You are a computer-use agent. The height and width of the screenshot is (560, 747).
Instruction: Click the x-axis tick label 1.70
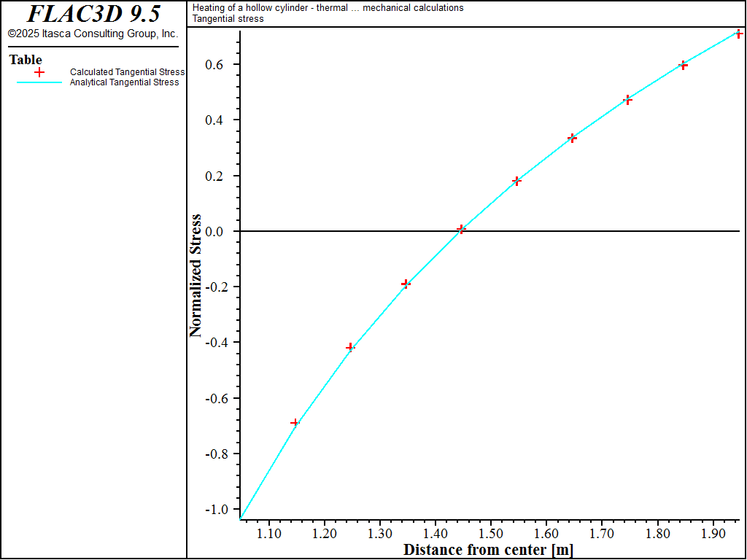tap(602, 532)
